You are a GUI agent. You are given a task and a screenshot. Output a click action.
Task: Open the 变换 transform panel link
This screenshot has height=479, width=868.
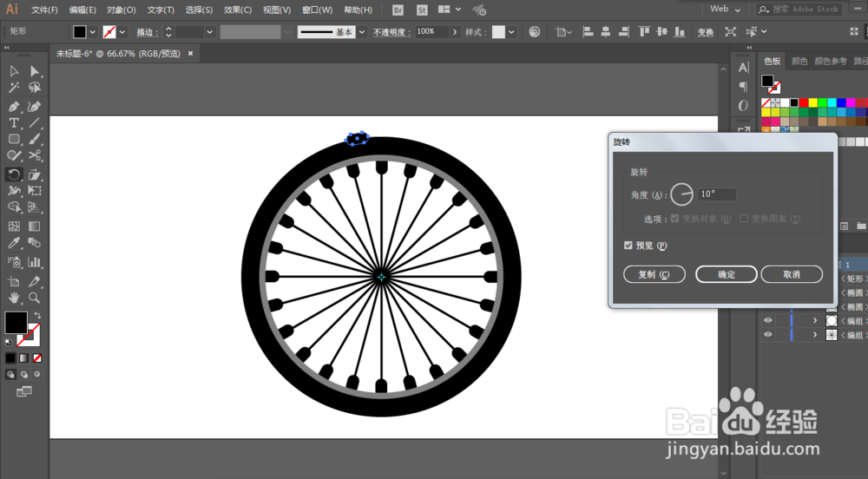(x=705, y=33)
